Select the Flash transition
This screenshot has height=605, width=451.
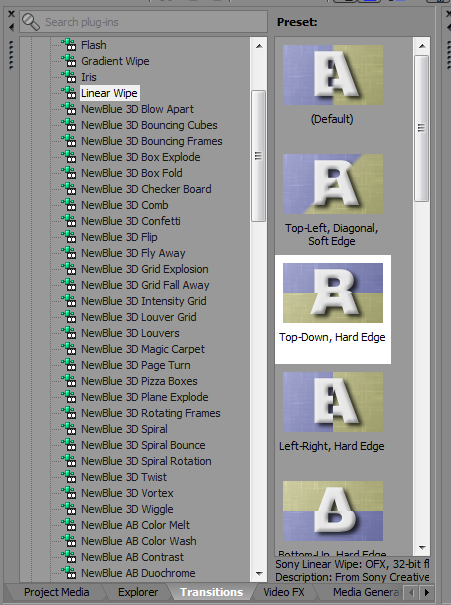(94, 45)
